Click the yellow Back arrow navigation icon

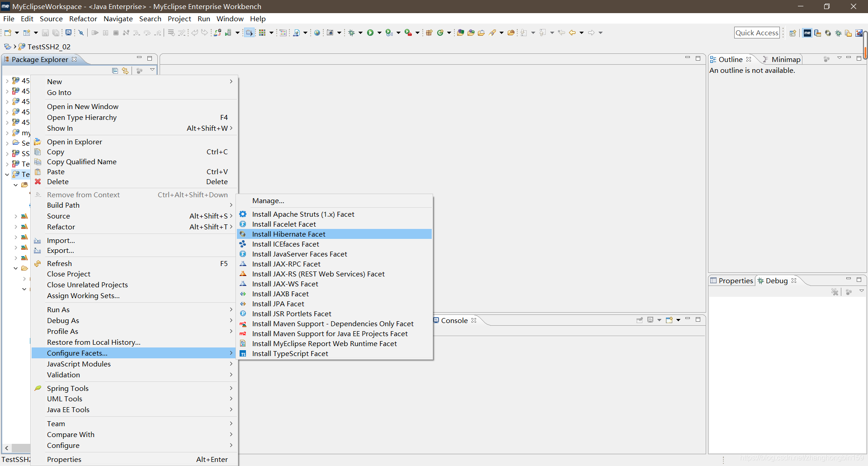(x=572, y=33)
